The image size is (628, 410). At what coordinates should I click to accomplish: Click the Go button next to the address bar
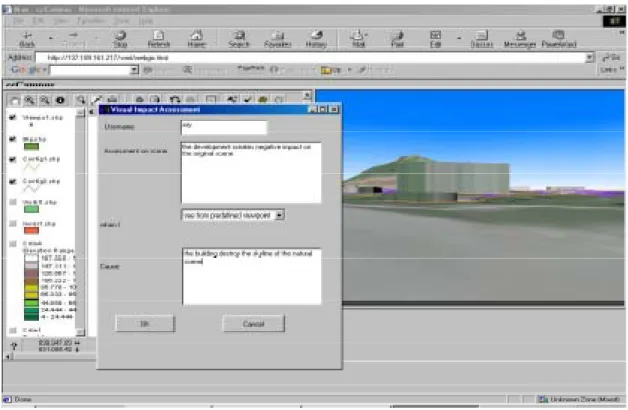pos(612,58)
